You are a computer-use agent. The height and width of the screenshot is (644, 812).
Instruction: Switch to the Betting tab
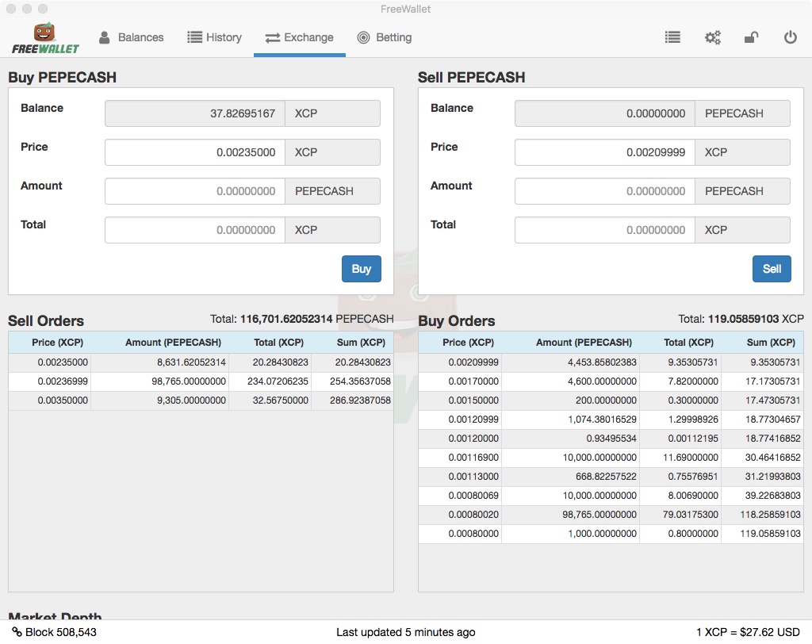(385, 37)
